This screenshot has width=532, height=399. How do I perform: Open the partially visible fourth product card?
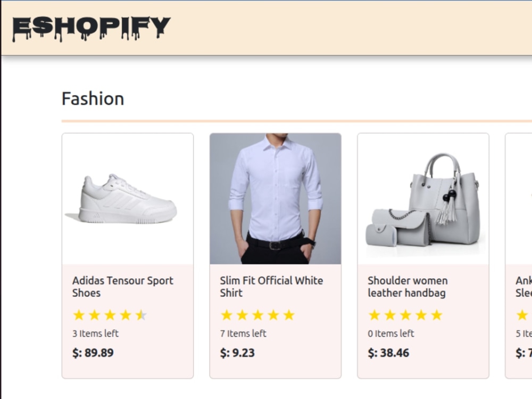coord(519,256)
